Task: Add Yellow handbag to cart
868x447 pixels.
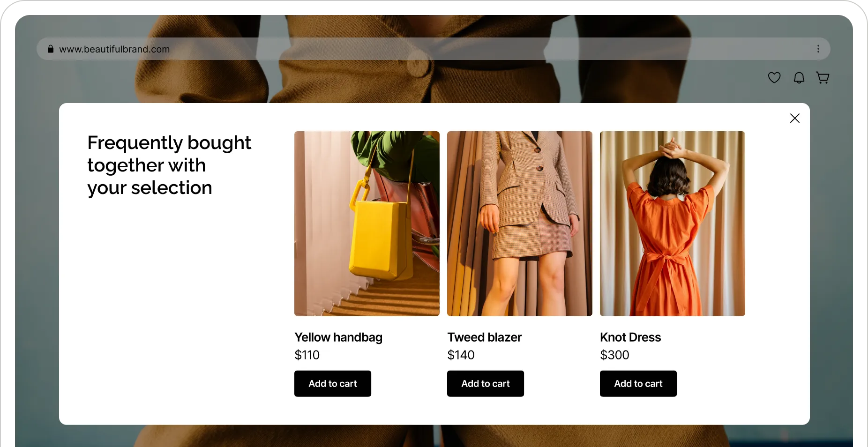Action: tap(333, 384)
